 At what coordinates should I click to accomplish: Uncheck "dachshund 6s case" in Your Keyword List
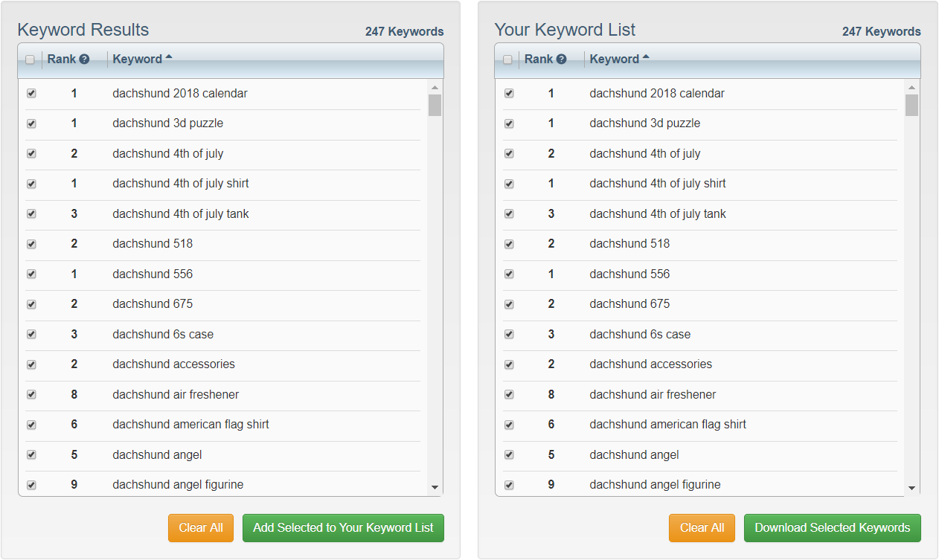(509, 335)
